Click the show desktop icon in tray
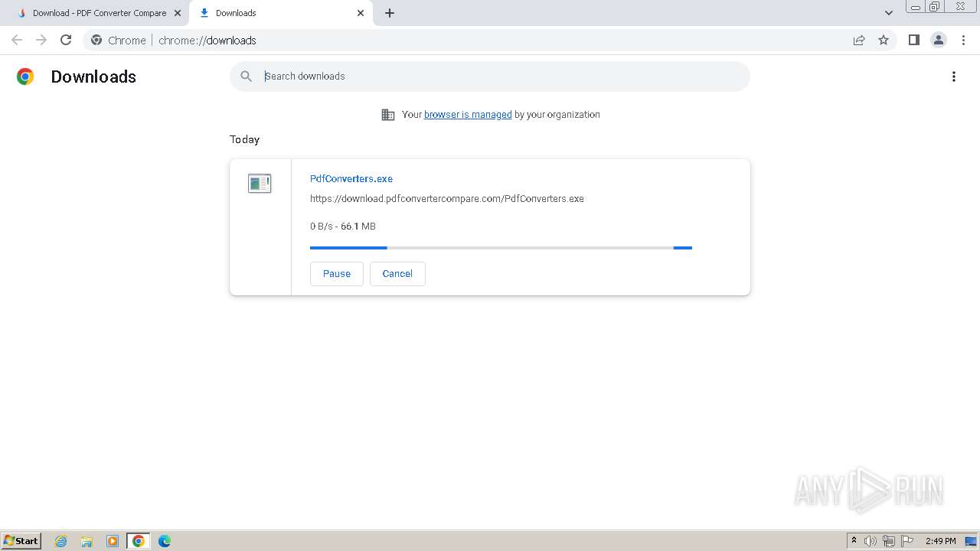The image size is (980, 551). pos(971,541)
